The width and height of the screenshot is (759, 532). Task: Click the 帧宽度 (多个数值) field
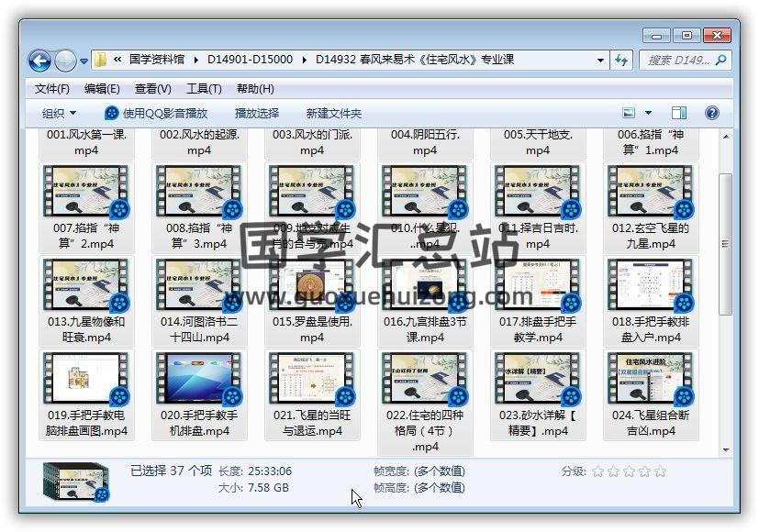[x=419, y=471]
